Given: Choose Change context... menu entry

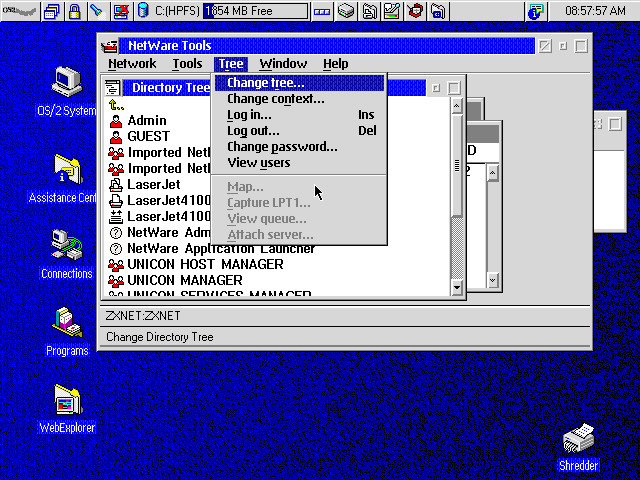Looking at the screenshot, I should pyautogui.click(x=299, y=99).
